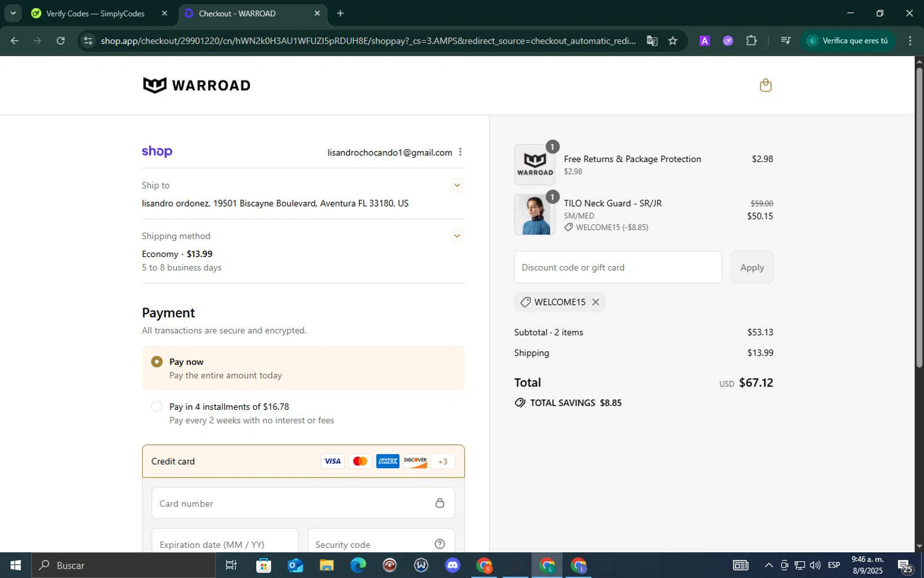Screen dimensions: 924x578
Task: Open the Chrome tab search dropdown
Action: coord(12,13)
